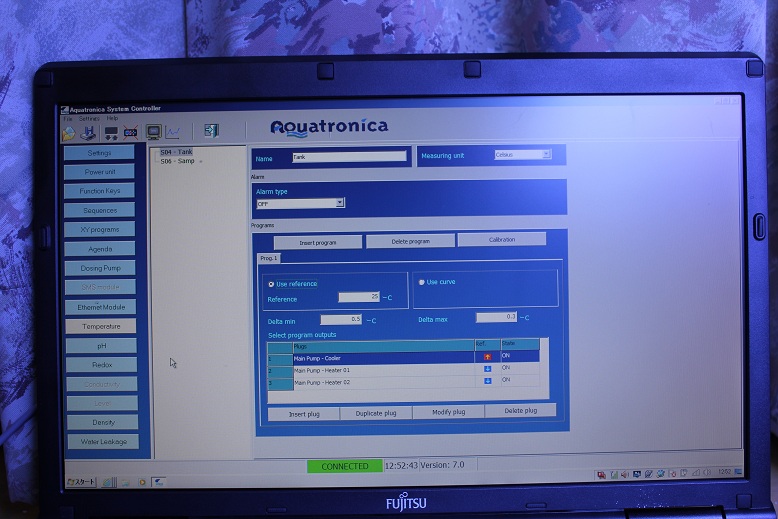Open the Dosing Pump section

tap(100, 268)
